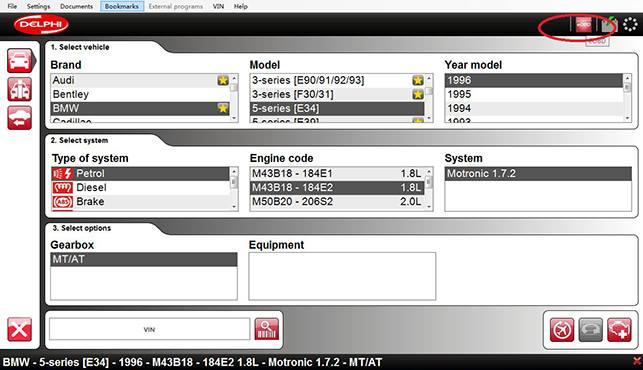Click the Brand list scroll-up arrow
Viewport: 643px width, 370px height.
point(234,78)
